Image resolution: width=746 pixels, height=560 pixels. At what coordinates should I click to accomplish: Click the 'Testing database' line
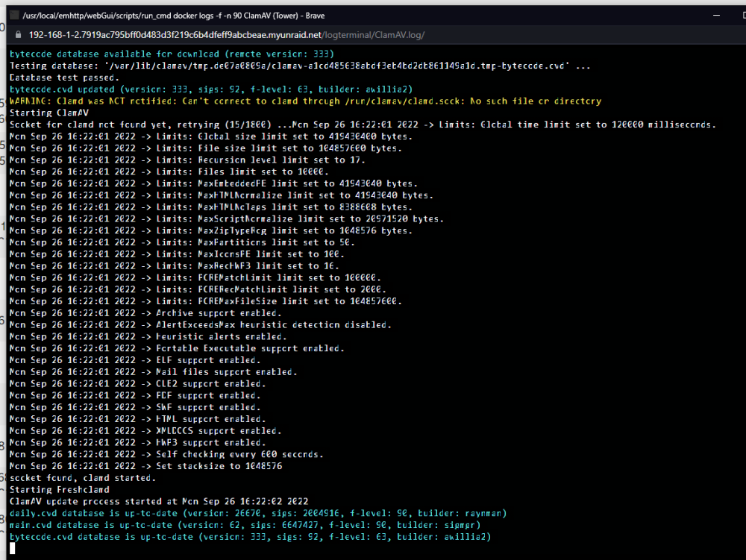[300, 66]
